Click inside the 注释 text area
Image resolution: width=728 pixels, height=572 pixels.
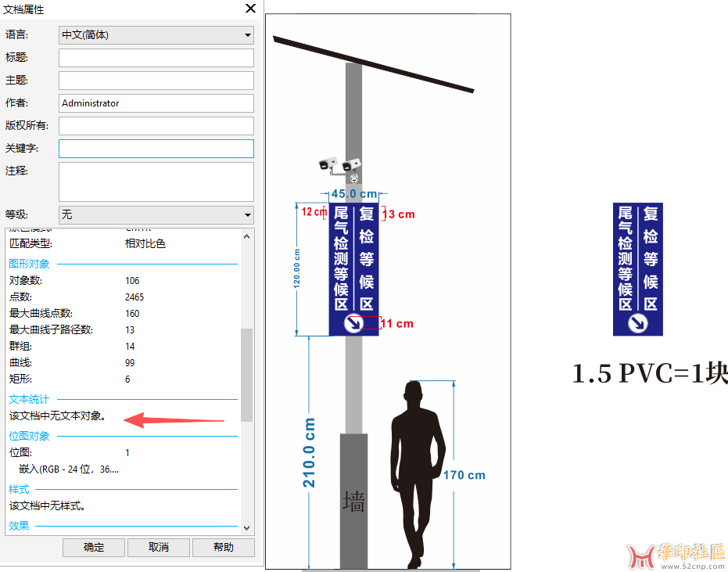click(156, 182)
